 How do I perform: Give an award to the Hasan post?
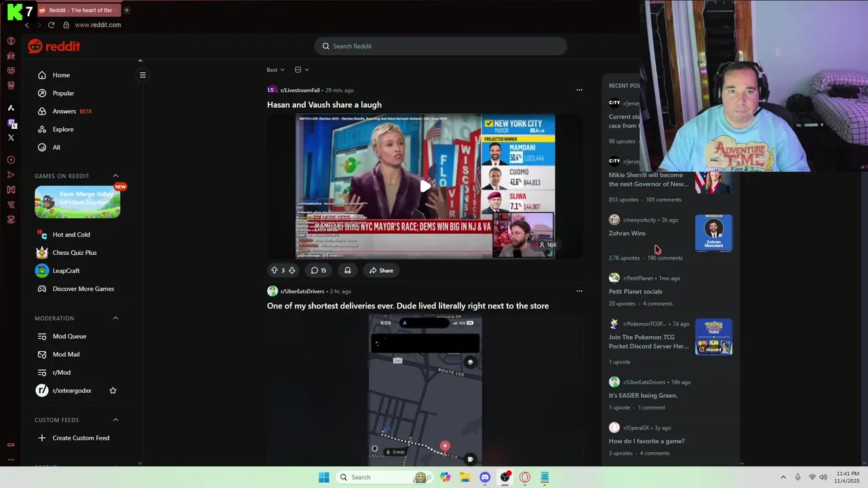pyautogui.click(x=347, y=270)
